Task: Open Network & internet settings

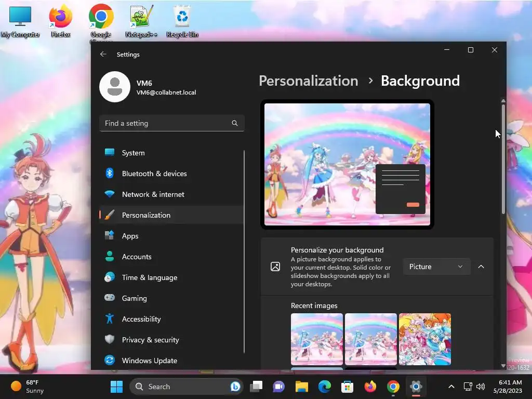Action: point(171,194)
